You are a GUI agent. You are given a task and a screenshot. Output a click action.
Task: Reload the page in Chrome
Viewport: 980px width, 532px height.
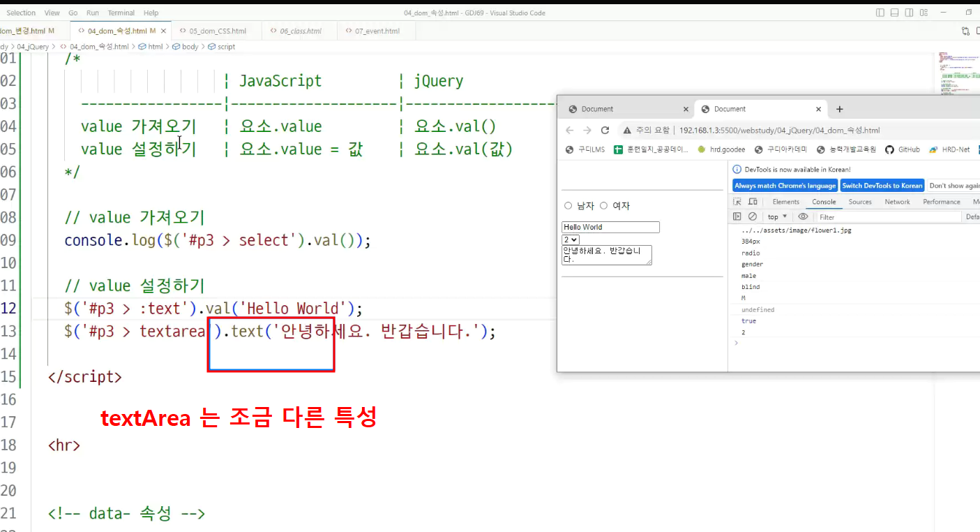pos(605,131)
